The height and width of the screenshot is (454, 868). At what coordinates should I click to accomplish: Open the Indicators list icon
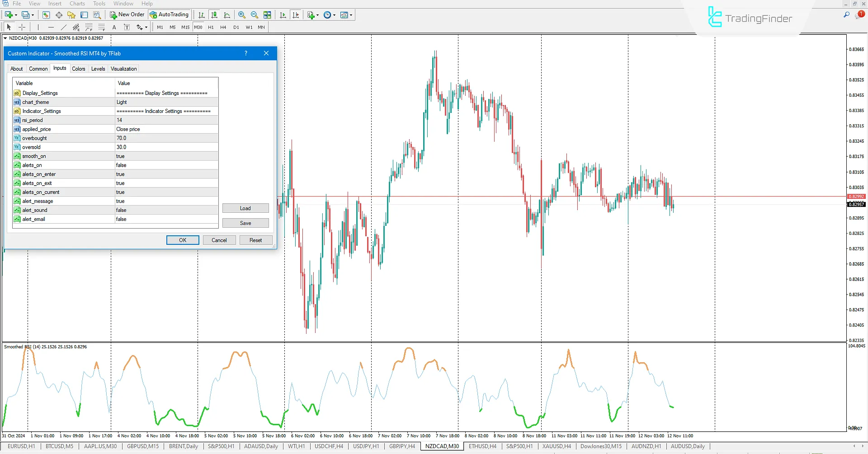pos(310,14)
